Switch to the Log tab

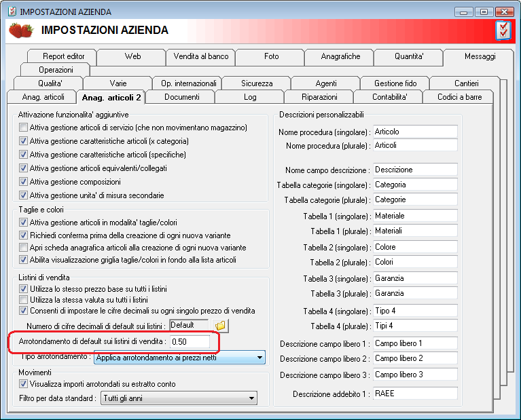click(250, 97)
